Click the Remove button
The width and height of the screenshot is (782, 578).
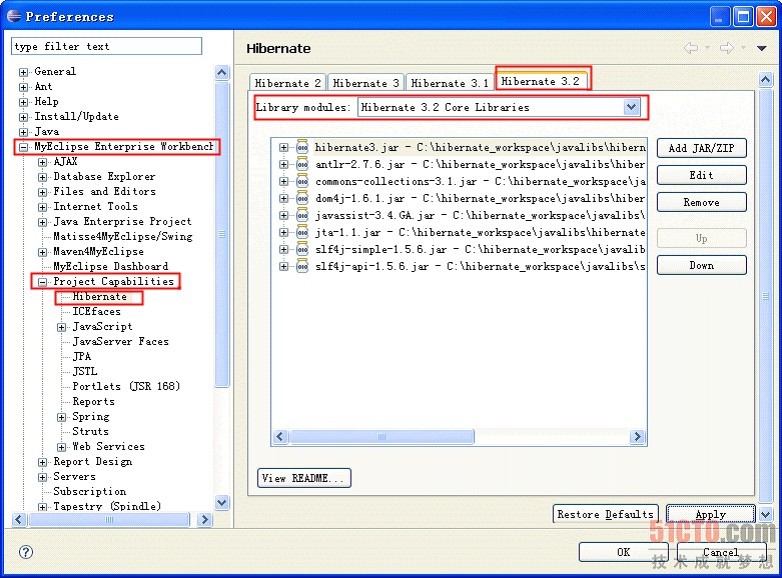coord(701,202)
